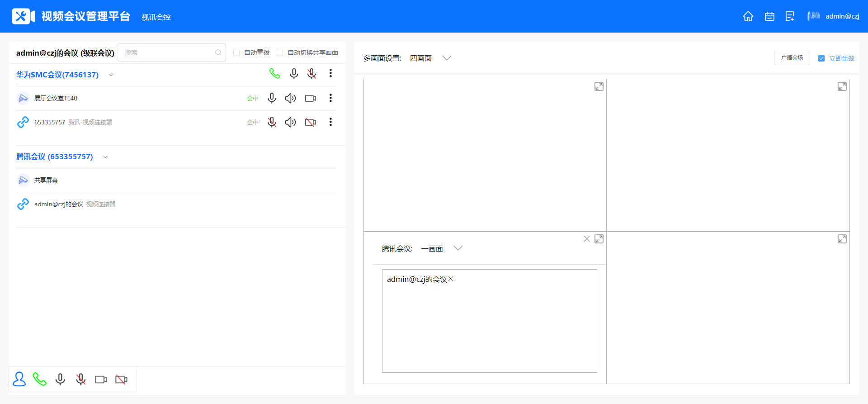Call all in 华为SMC会议 with green phone

pos(274,73)
